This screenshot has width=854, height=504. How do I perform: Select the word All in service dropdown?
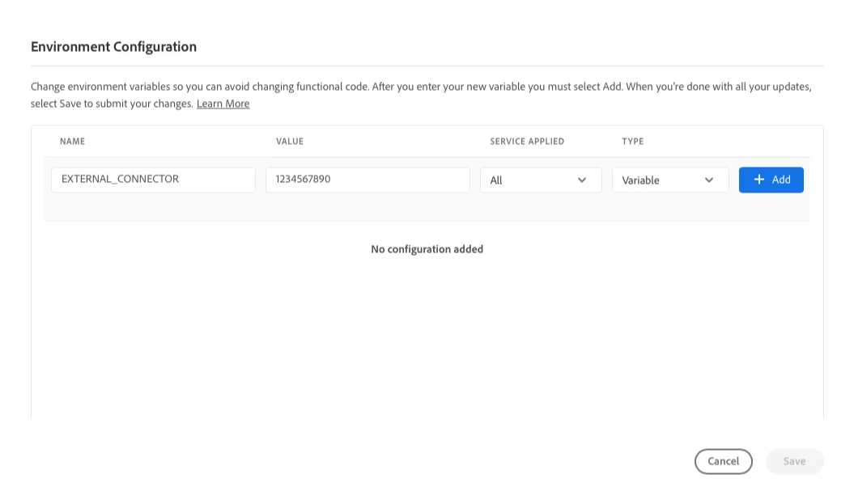(x=496, y=180)
